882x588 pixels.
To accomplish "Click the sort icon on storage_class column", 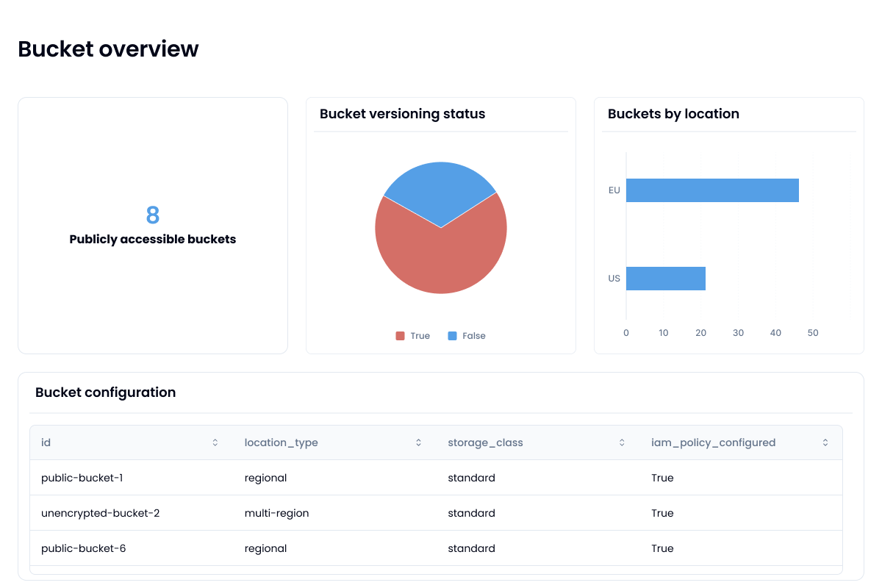I will coord(622,442).
